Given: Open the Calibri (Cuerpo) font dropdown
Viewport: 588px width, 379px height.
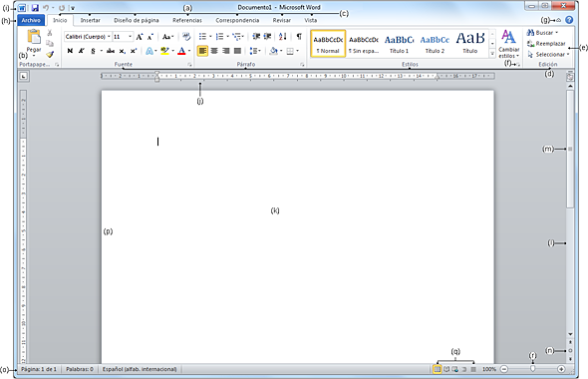Looking at the screenshot, I should pos(109,37).
